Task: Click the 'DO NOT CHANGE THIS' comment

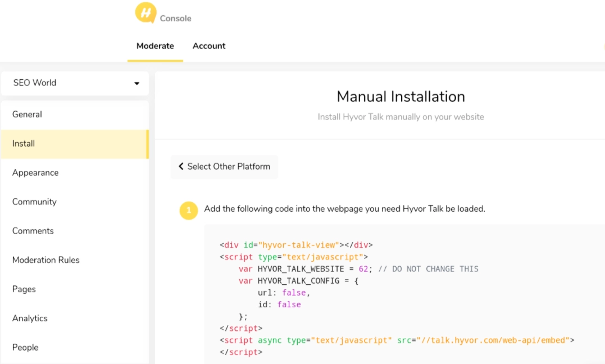Action: (428, 269)
